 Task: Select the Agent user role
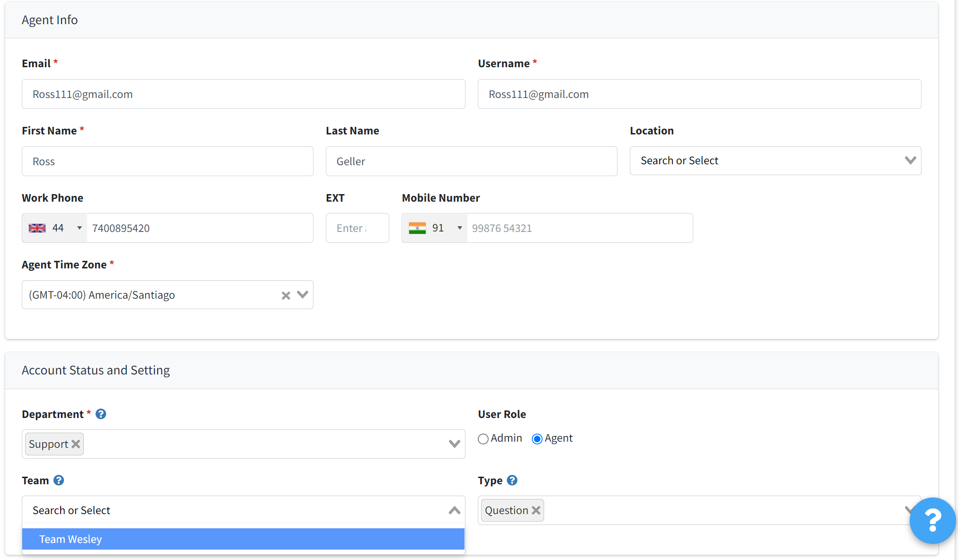537,438
